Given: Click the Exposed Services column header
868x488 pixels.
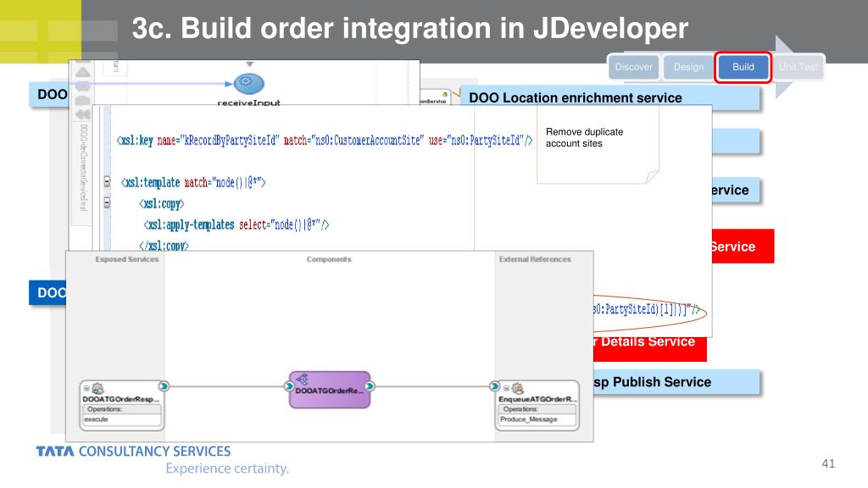Looking at the screenshot, I should tap(127, 259).
